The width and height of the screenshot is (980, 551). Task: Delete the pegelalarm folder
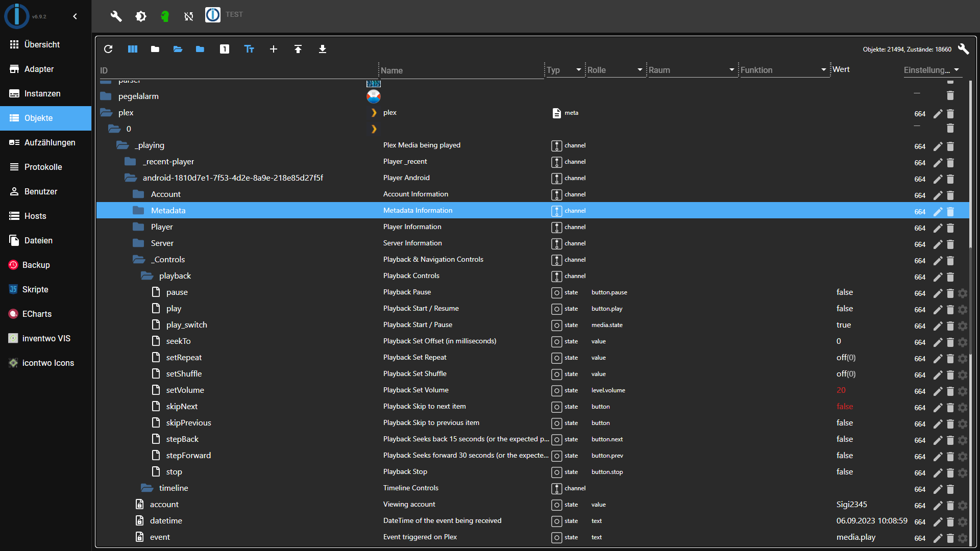coord(950,95)
